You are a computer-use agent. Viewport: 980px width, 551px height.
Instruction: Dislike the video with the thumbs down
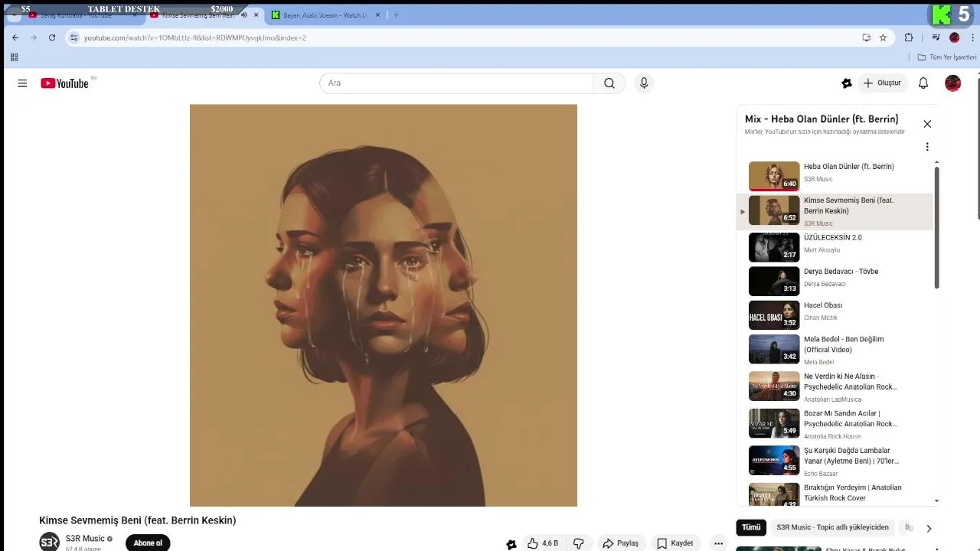pos(579,543)
